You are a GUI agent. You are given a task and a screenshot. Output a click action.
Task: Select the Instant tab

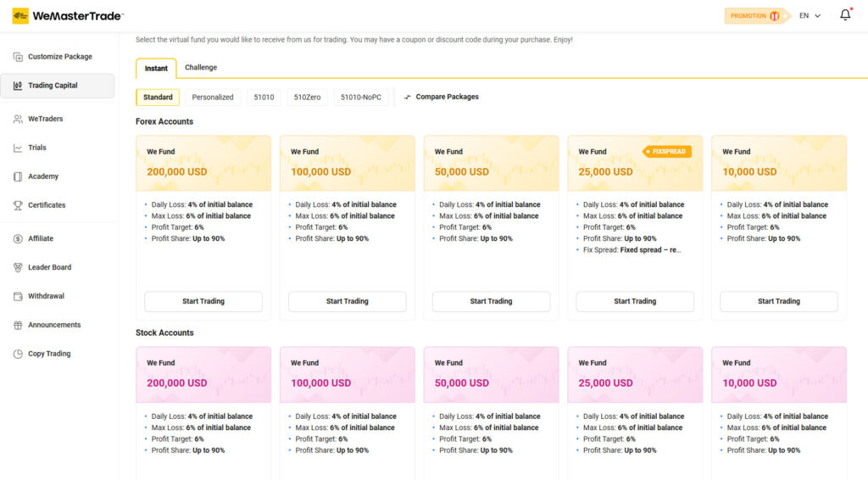[156, 69]
